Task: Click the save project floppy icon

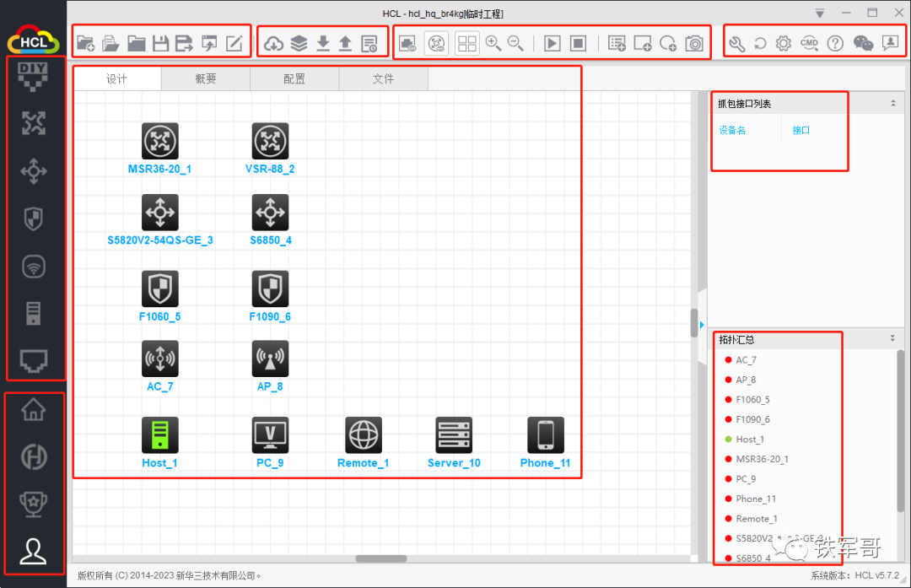Action: coord(161,44)
